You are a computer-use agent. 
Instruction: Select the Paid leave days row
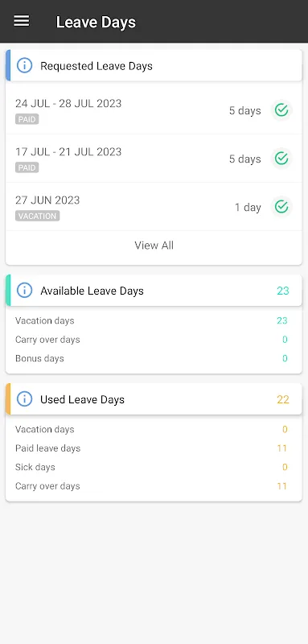[x=151, y=448]
